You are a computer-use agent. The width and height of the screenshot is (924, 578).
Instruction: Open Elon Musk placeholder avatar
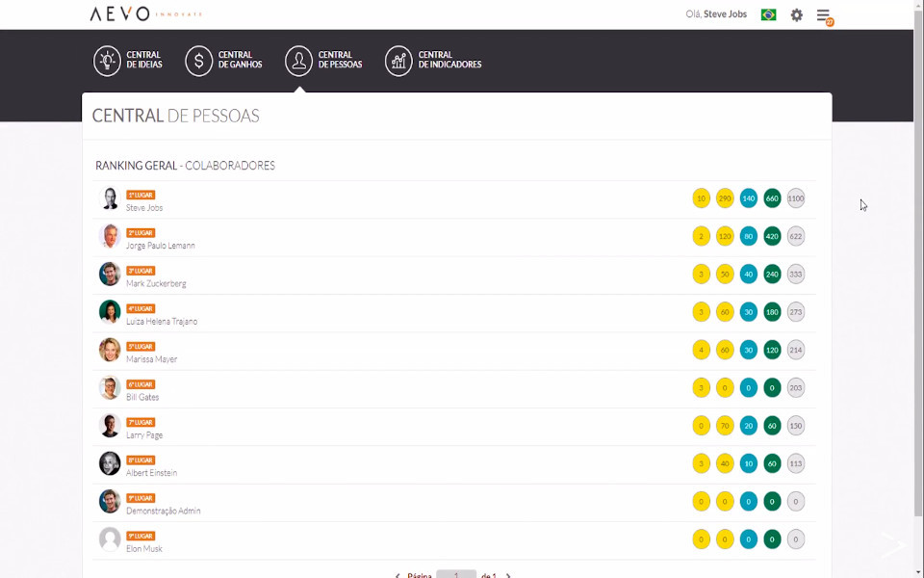(110, 539)
